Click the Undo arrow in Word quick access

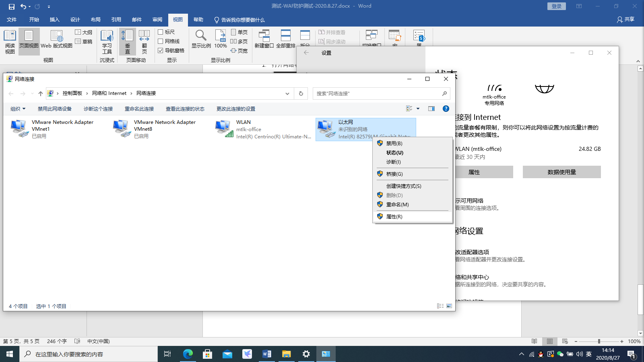point(23,6)
